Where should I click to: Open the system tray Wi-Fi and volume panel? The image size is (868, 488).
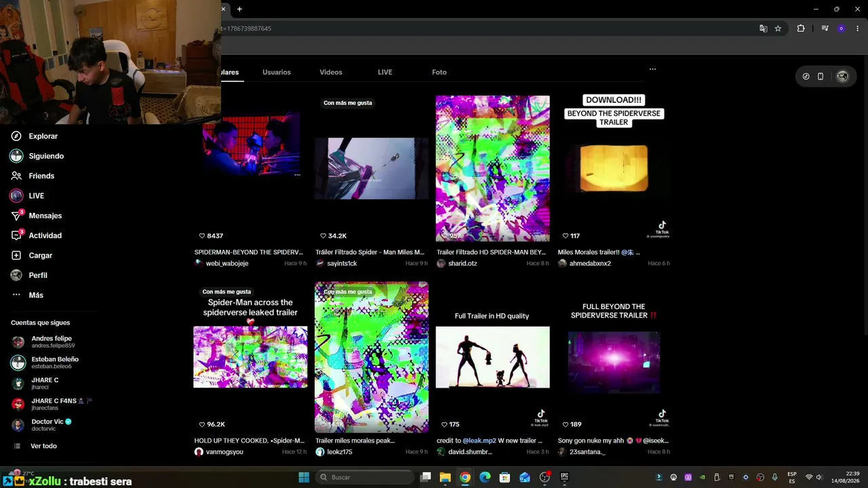tap(816, 477)
